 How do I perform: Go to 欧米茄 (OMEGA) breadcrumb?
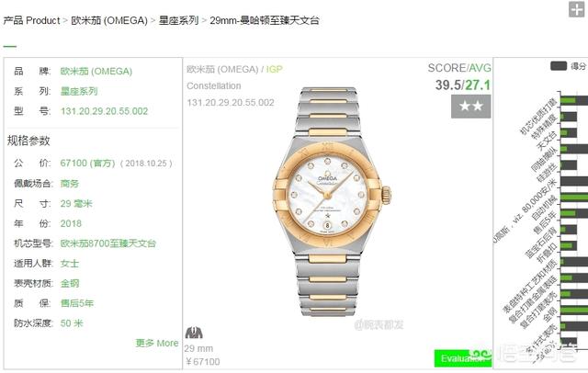click(x=109, y=20)
